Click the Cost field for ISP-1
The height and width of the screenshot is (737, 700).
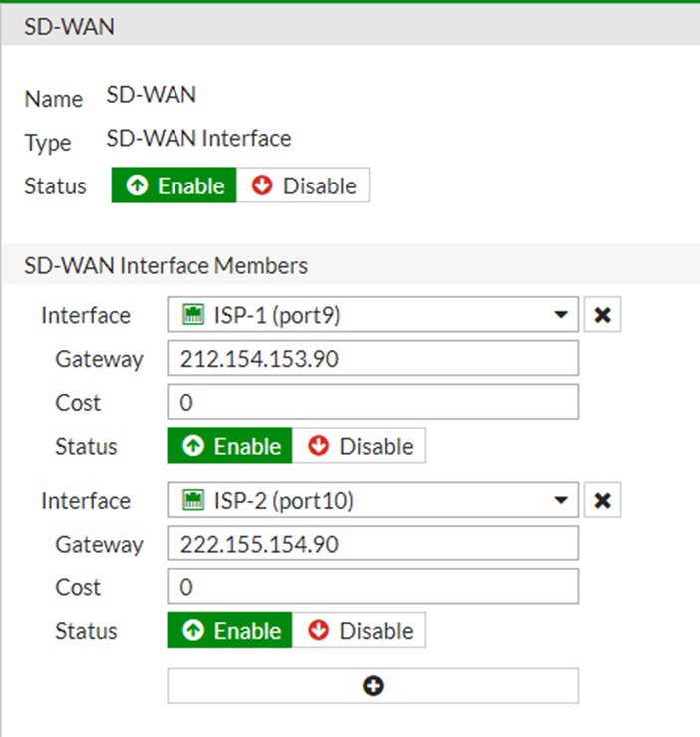373,402
